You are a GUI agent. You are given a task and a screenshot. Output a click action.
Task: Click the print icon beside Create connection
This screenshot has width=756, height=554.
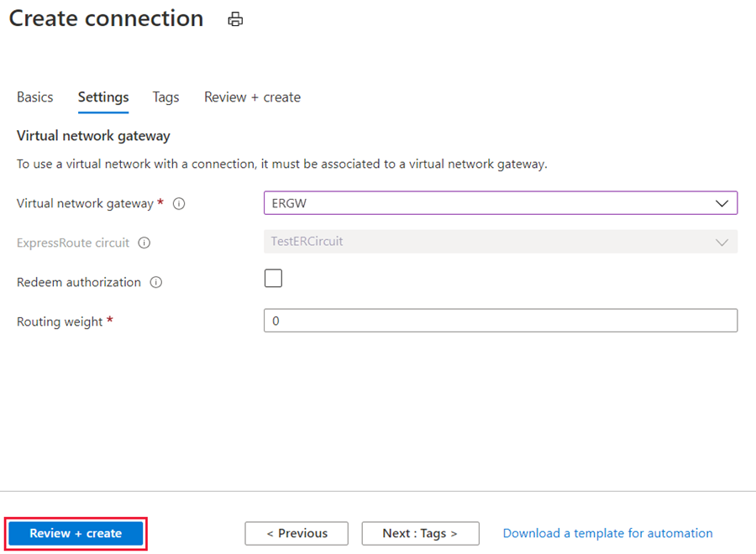[235, 18]
